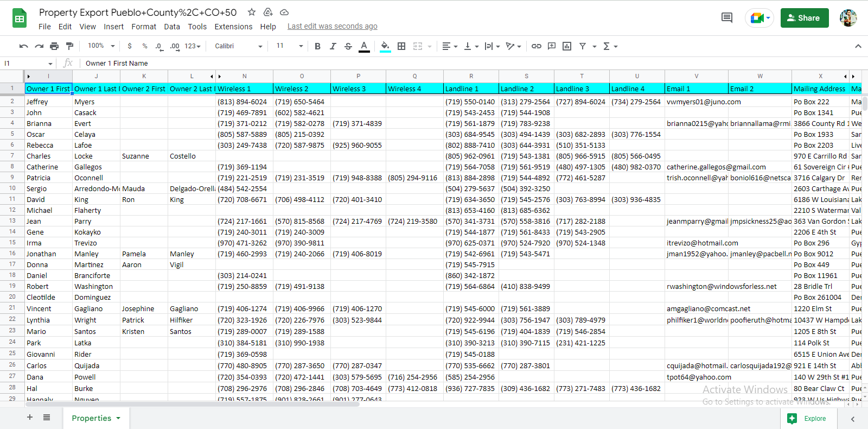Select the 'Mailing Address' header cell

pos(820,89)
